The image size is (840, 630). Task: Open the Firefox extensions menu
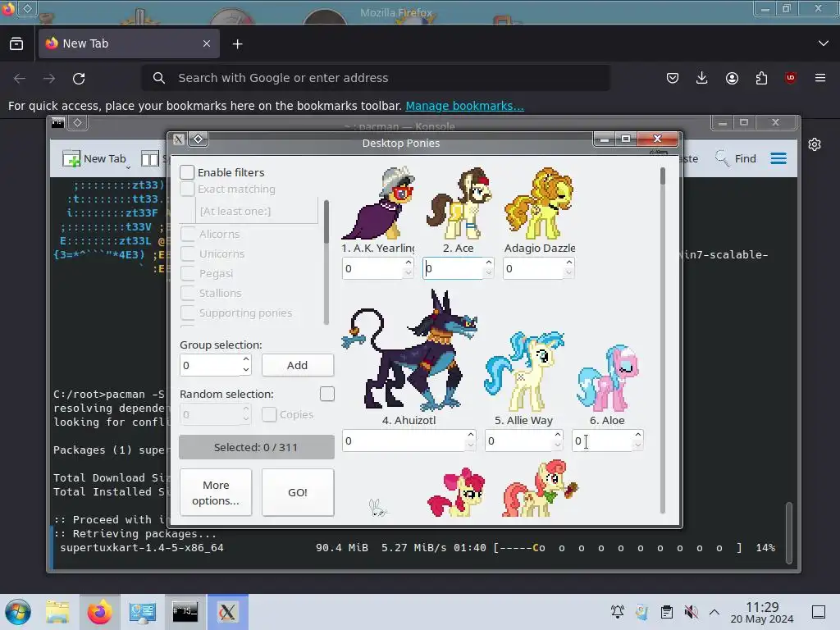(x=761, y=78)
